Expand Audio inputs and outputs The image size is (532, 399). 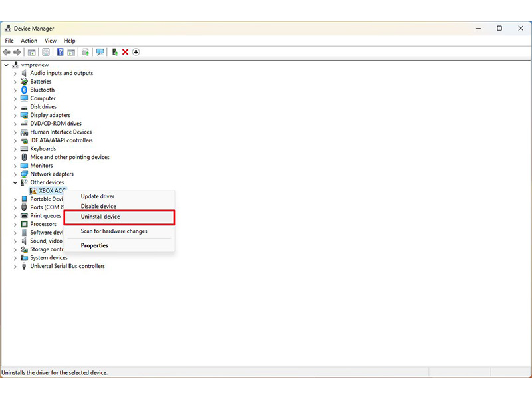(15, 73)
